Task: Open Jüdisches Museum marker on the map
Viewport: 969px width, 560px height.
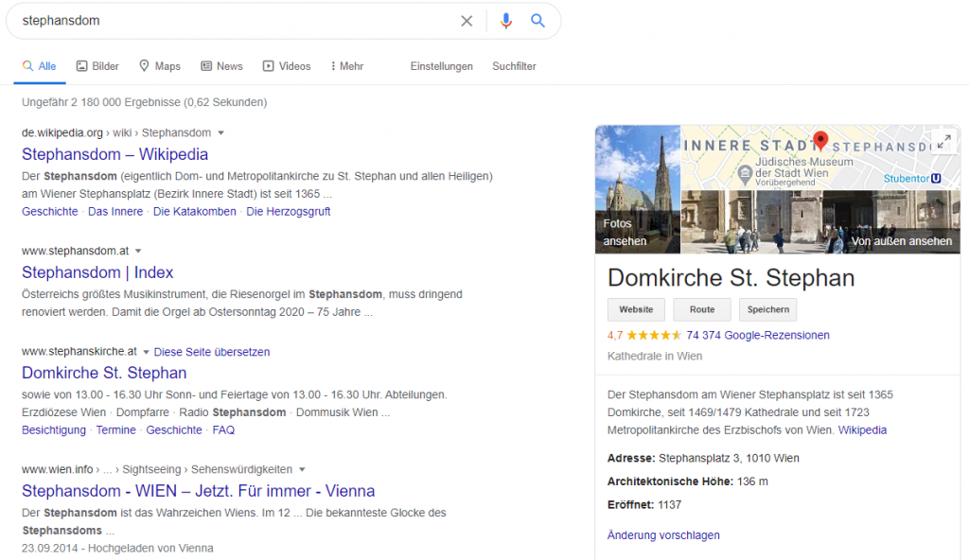Action: [746, 174]
